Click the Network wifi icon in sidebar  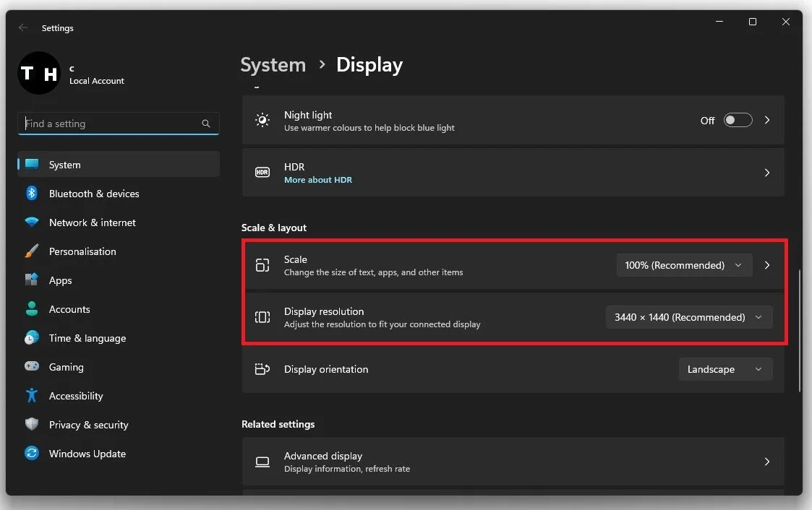point(32,222)
